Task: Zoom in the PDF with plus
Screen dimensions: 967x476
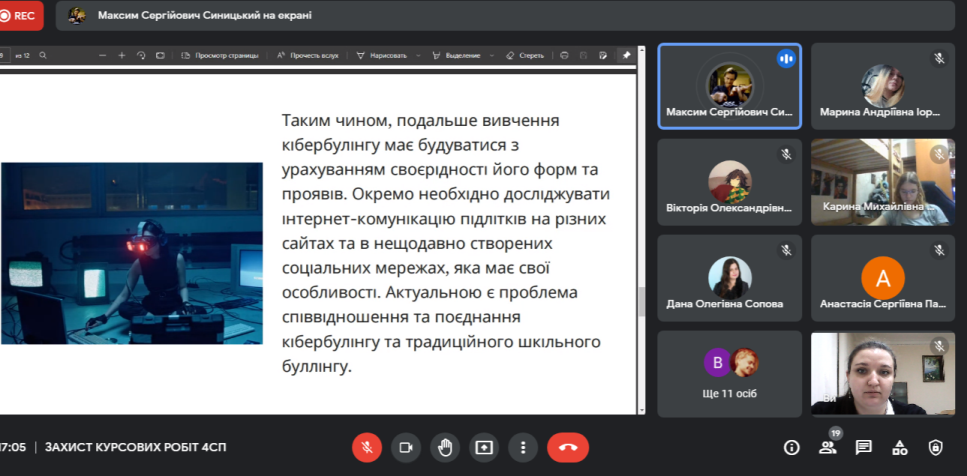Action: (x=122, y=55)
